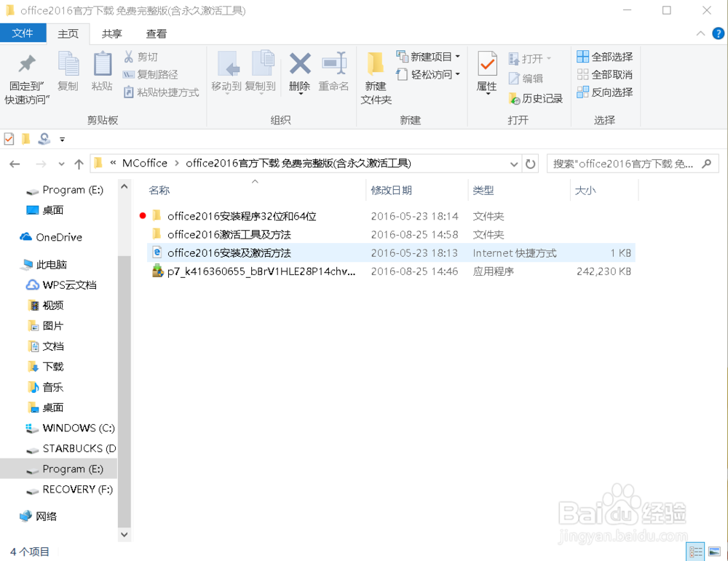Select STARBUCKS drive in navigation pane
Image resolution: width=728 pixels, height=561 pixels.
click(x=71, y=448)
